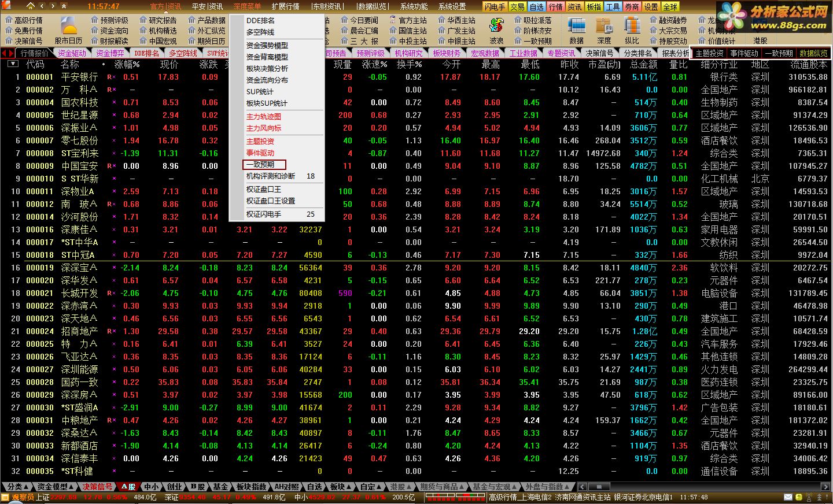The width and height of the screenshot is (833, 504).
Task: Open 外汇纵览 toolbar entry
Action: 207,31
